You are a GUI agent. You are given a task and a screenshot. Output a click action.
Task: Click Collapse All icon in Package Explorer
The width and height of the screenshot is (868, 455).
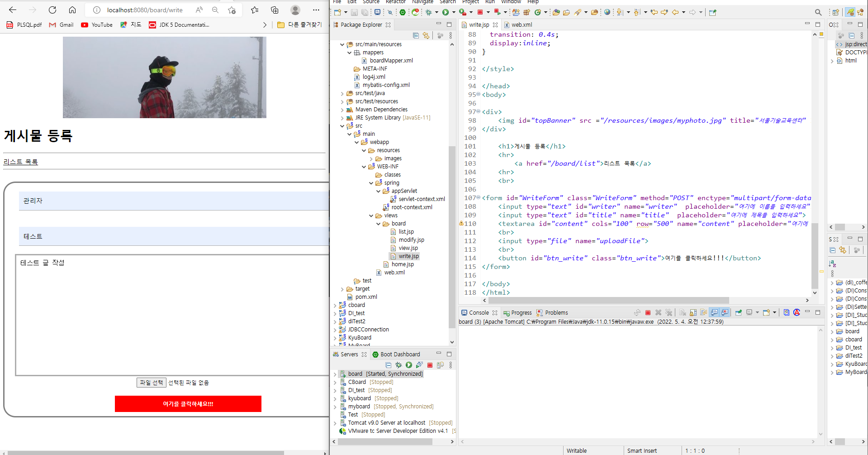pyautogui.click(x=416, y=35)
